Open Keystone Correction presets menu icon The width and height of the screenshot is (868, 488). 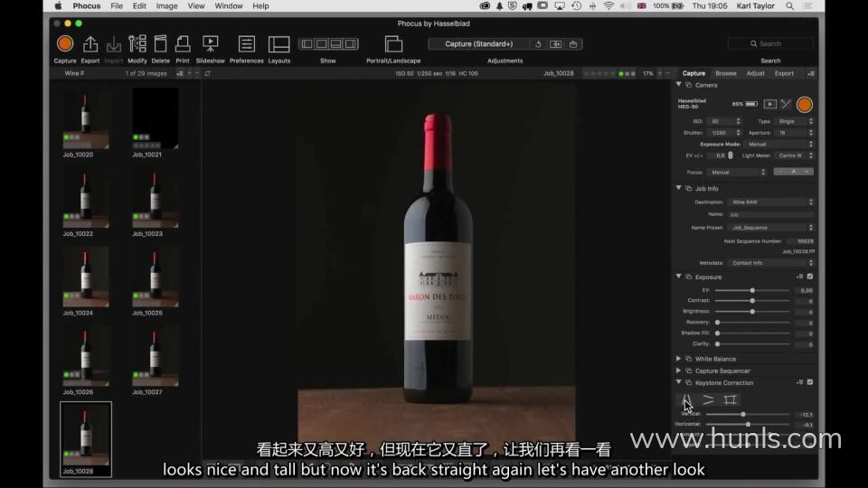[799, 382]
